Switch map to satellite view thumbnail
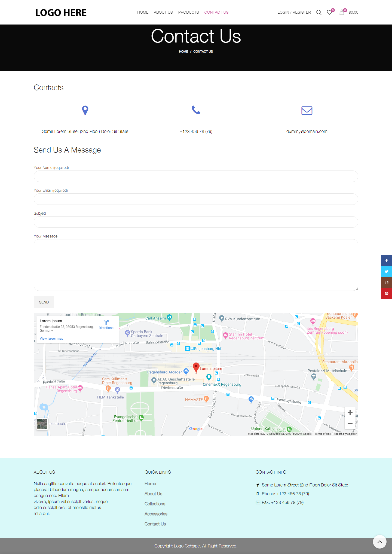The image size is (392, 554). click(42, 424)
